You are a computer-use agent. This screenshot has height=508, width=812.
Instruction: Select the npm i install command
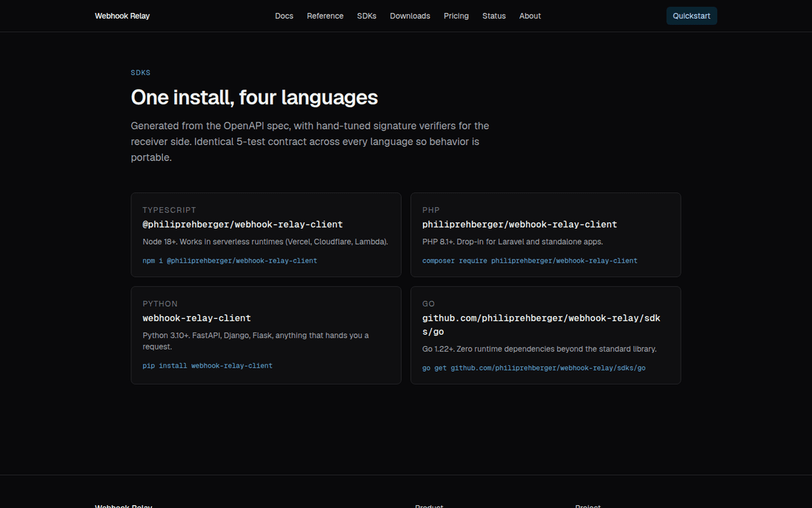point(229,261)
